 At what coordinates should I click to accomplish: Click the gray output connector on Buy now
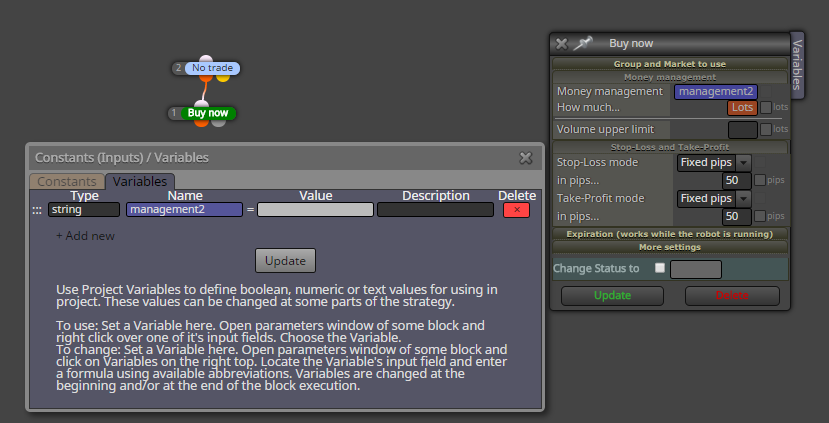218,122
